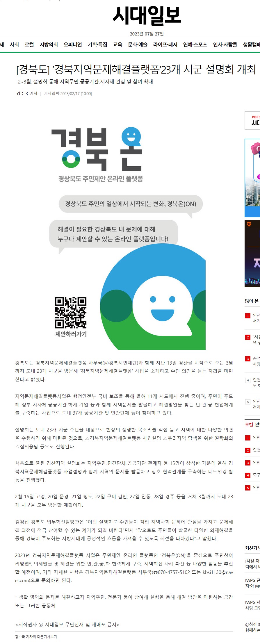260x644 pixels.
Task: Open the rank 4 item starting with 축구
Action: (253, 475)
